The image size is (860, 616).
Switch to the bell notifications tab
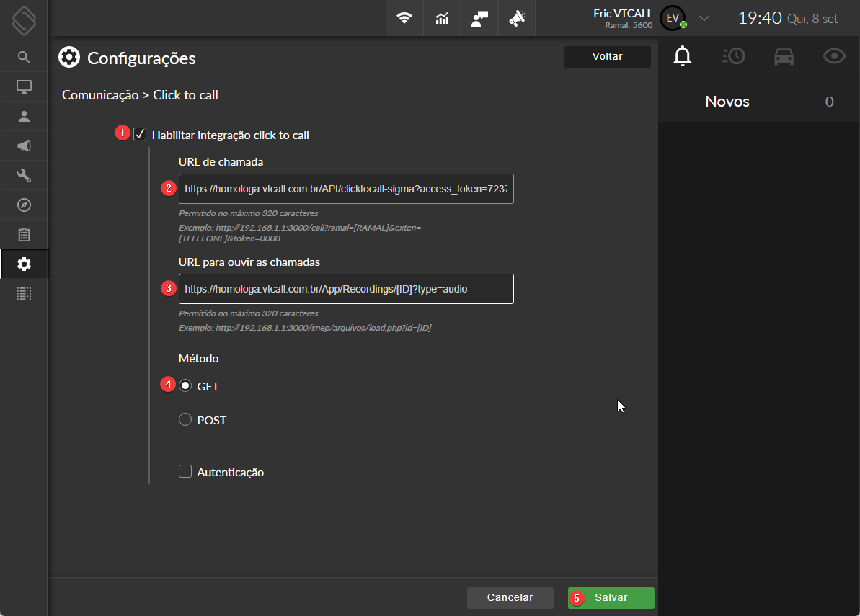pyautogui.click(x=683, y=56)
